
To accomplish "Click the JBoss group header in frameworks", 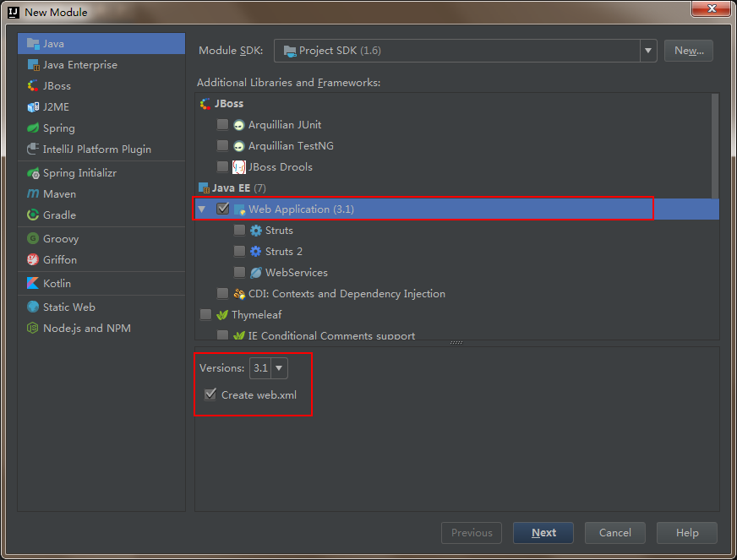I will click(229, 104).
